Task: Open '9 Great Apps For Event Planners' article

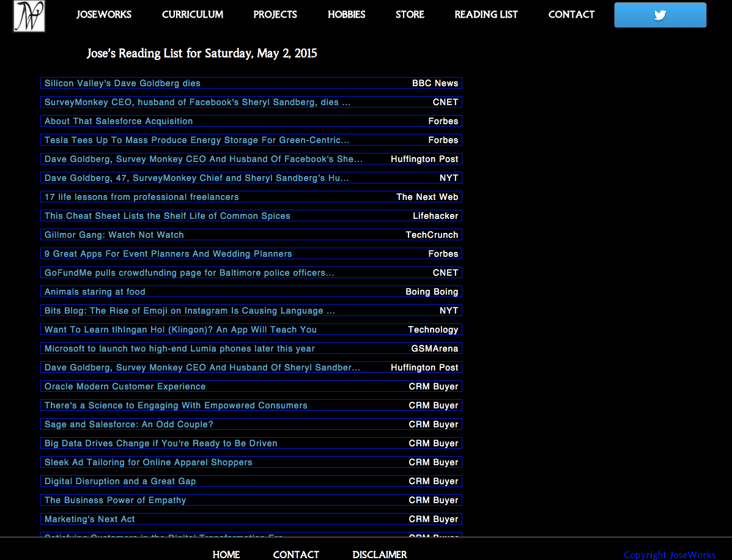Action: point(168,254)
